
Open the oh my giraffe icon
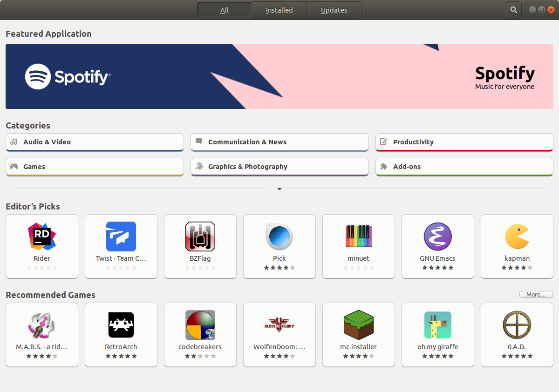(x=438, y=325)
